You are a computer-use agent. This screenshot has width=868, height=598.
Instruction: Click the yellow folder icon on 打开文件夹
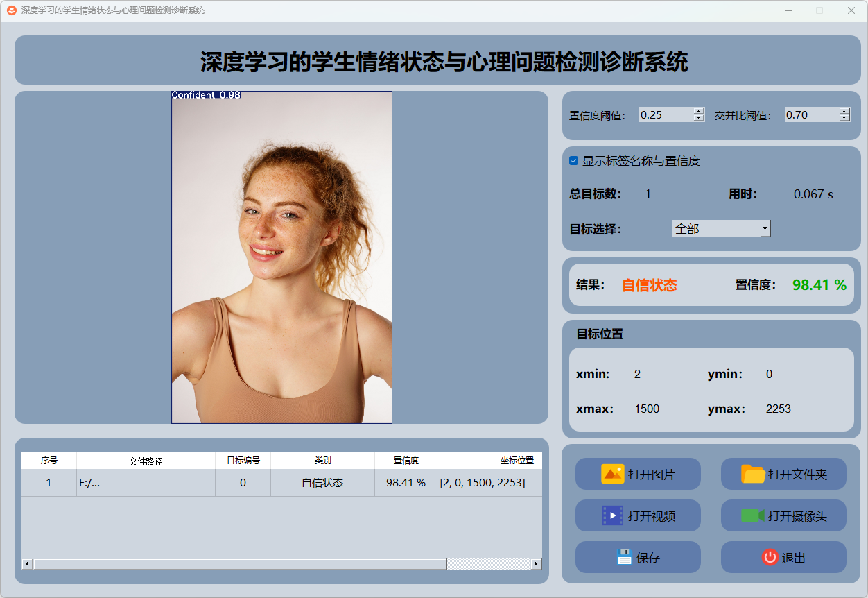(753, 474)
